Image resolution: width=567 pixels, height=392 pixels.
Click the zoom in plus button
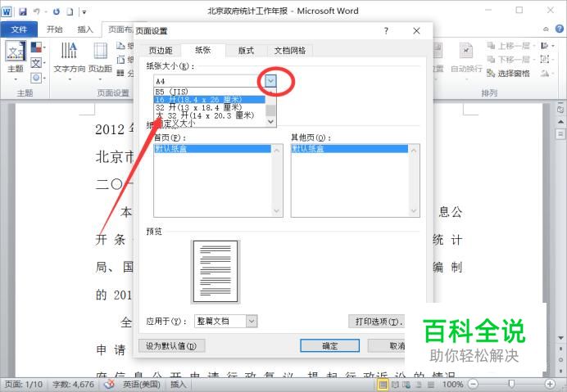point(551,384)
